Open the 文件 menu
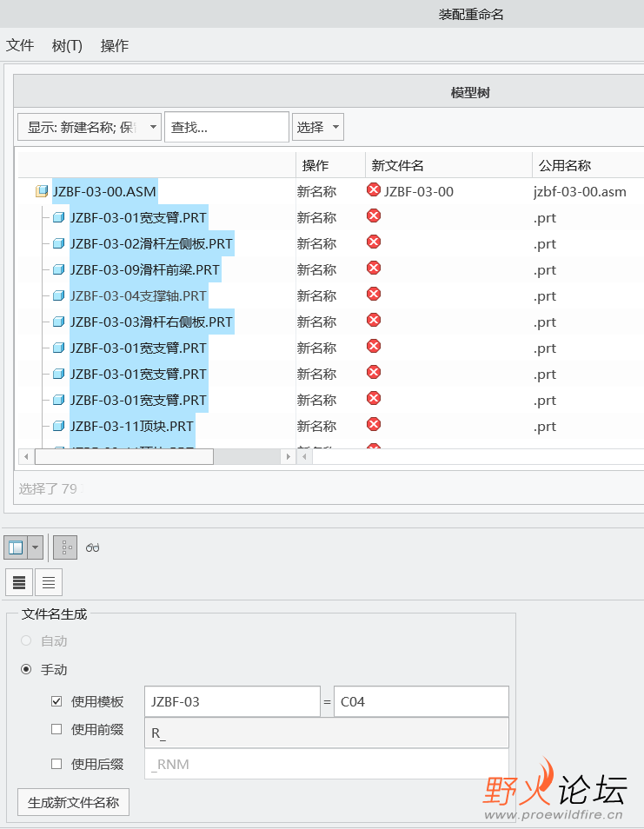Image resolution: width=644 pixels, height=829 pixels. [20, 45]
